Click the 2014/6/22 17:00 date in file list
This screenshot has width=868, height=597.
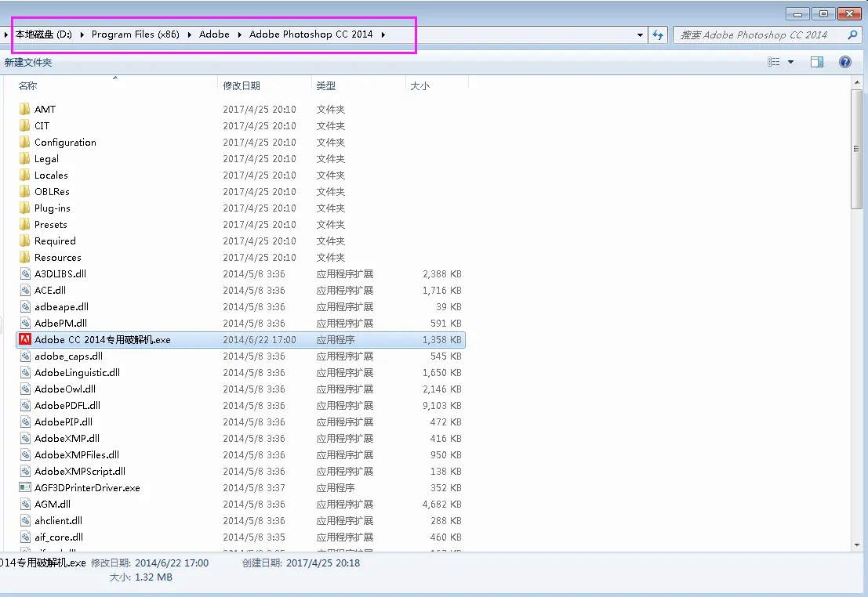click(x=260, y=340)
